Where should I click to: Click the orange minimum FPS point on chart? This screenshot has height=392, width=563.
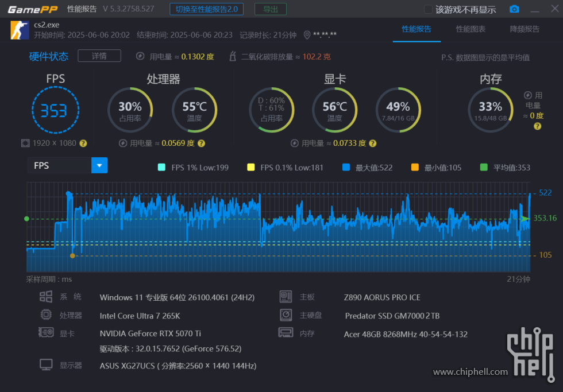pos(72,256)
